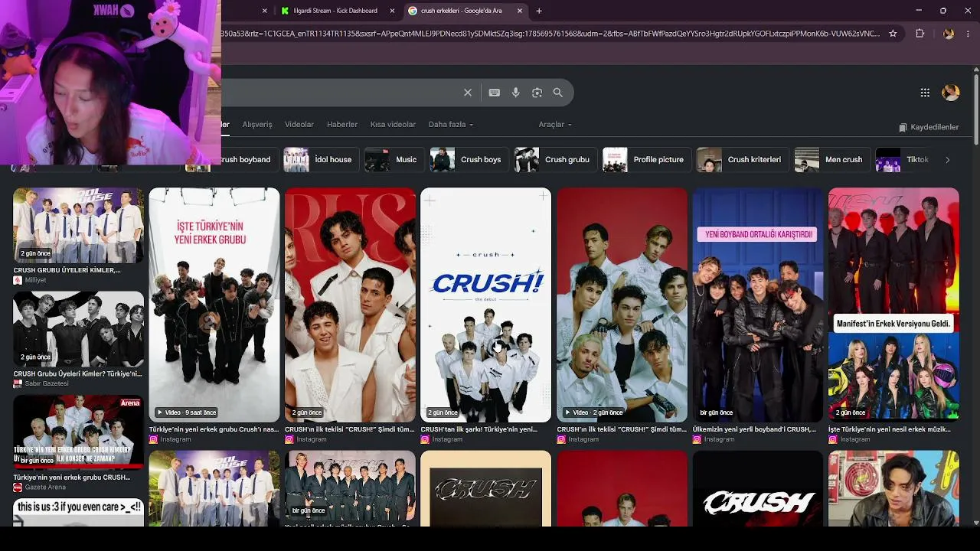Open the black CRUSH logo thumbnail
This screenshot has height=551, width=980.
click(x=758, y=488)
